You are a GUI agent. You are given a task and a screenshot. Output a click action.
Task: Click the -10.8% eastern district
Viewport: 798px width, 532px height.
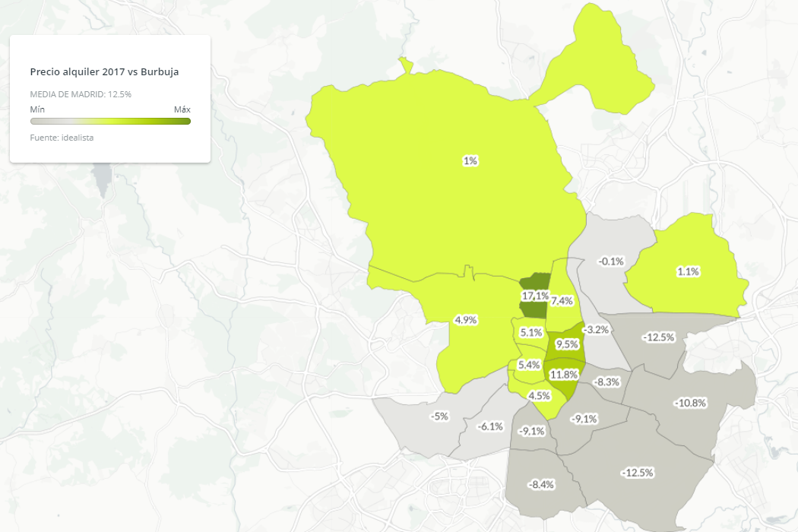coord(689,401)
